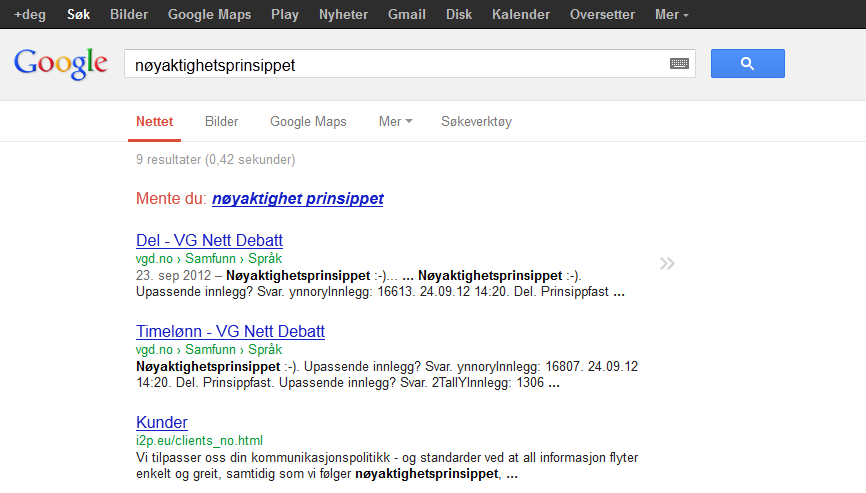866x493 pixels.
Task: Expand the Mer dropdown beside Google Maps tab
Action: [395, 121]
